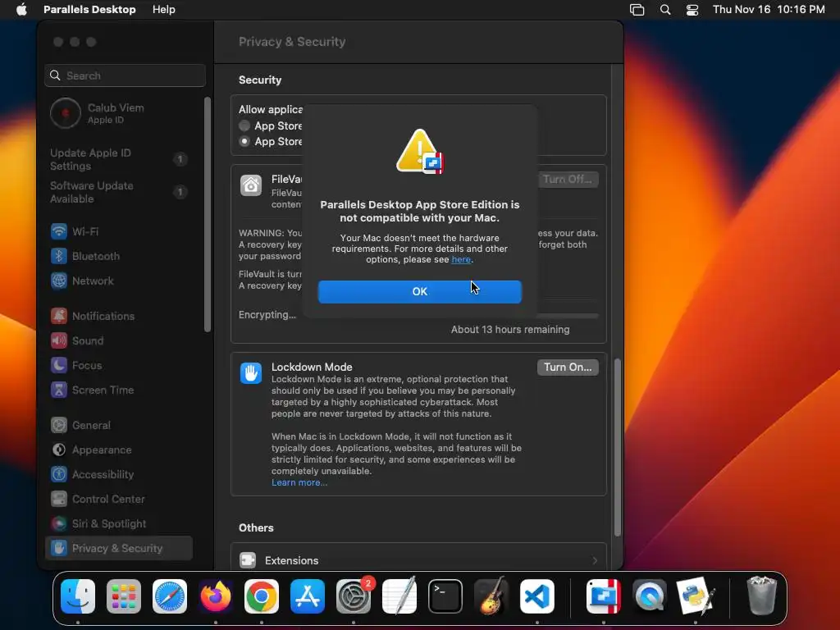Open the Extensions row
This screenshot has height=630, width=840.
coord(418,560)
